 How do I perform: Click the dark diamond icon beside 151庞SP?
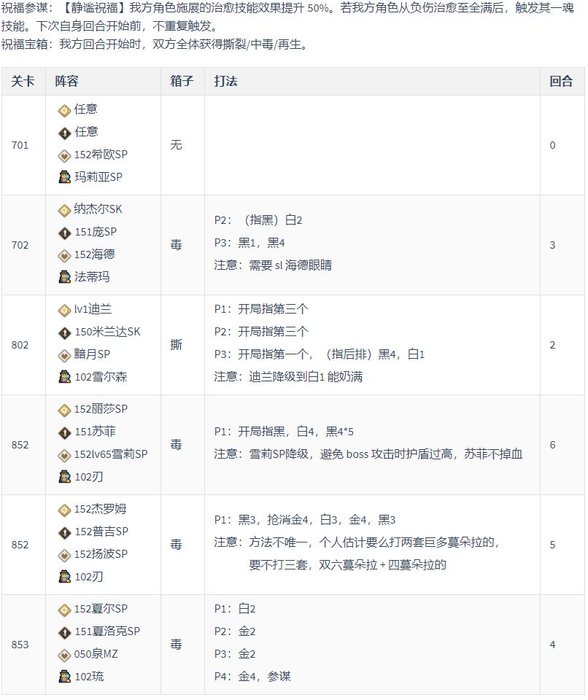(x=65, y=233)
